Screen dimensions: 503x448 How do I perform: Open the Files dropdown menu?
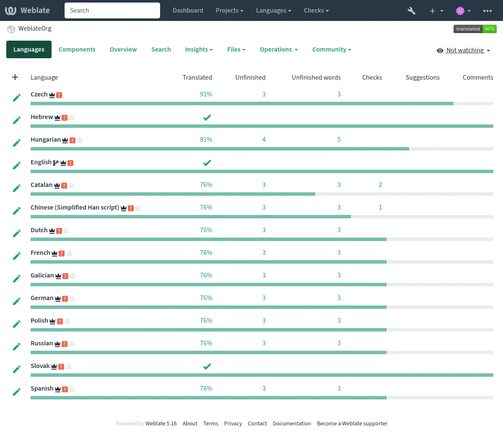[x=236, y=49]
